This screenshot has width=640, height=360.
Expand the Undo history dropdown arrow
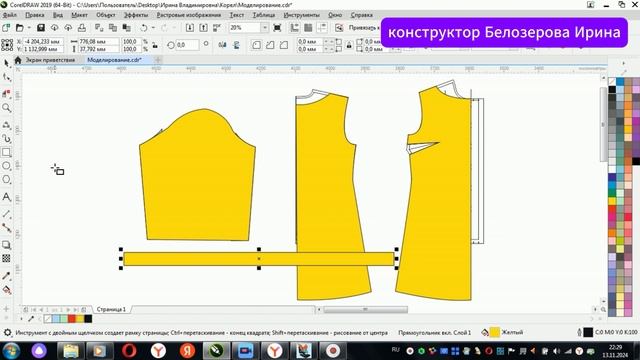[153, 28]
